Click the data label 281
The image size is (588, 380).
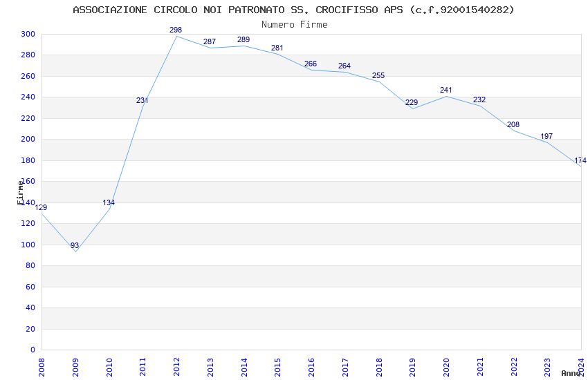click(277, 48)
